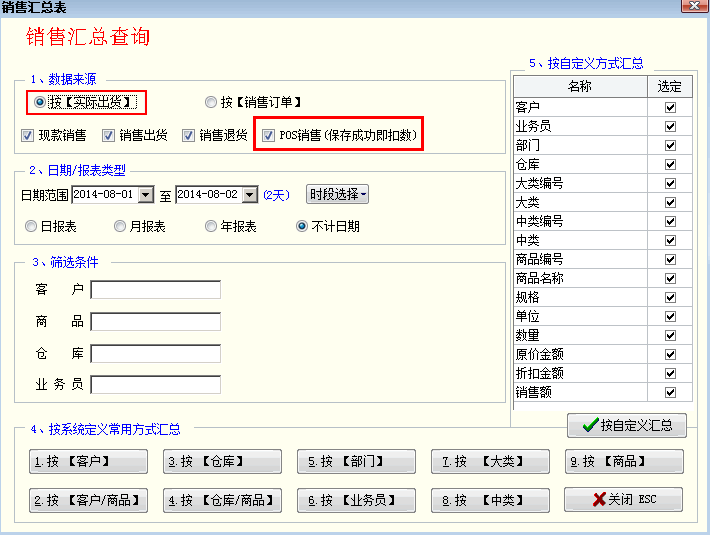Image resolution: width=710 pixels, height=535 pixels.
Task: Toggle the 销售额 row checkbox
Action: pyautogui.click(x=670, y=392)
